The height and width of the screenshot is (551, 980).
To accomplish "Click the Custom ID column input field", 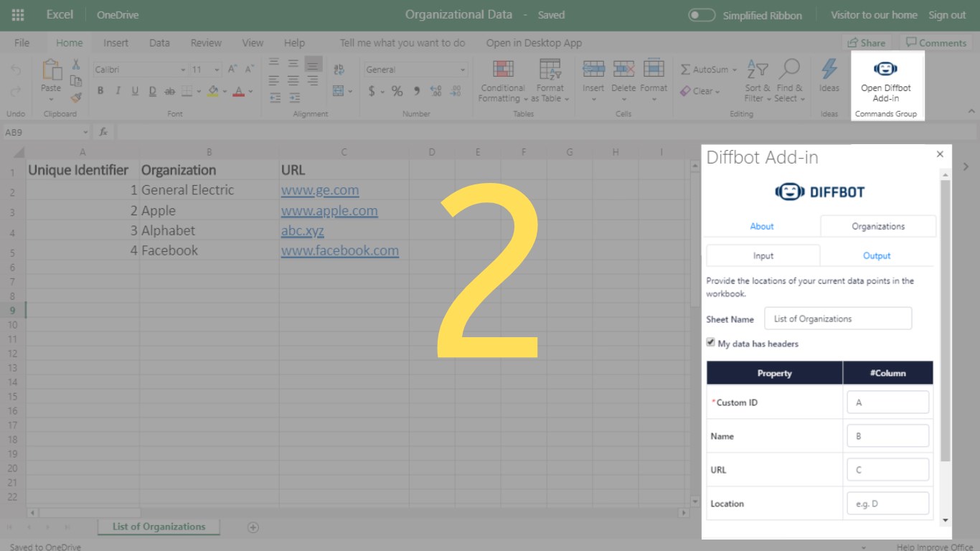I will tap(887, 402).
